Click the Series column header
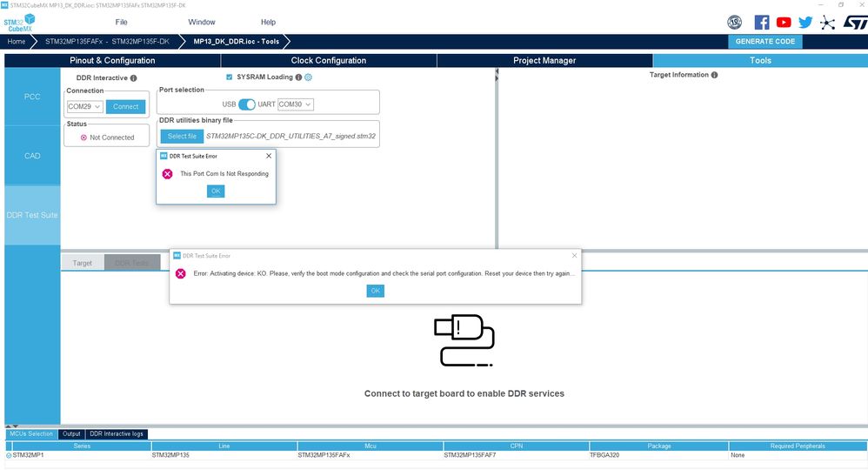868x470 pixels. (x=82, y=446)
